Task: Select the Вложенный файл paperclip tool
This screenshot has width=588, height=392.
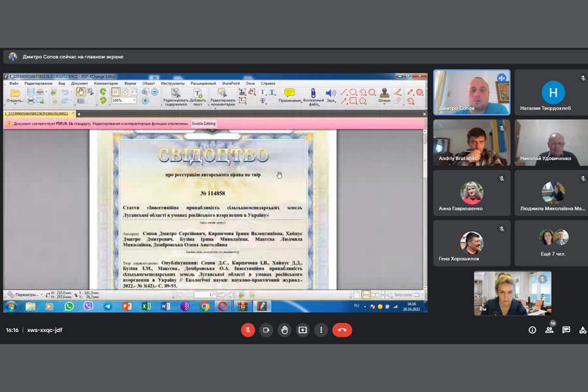Action: pos(313,97)
